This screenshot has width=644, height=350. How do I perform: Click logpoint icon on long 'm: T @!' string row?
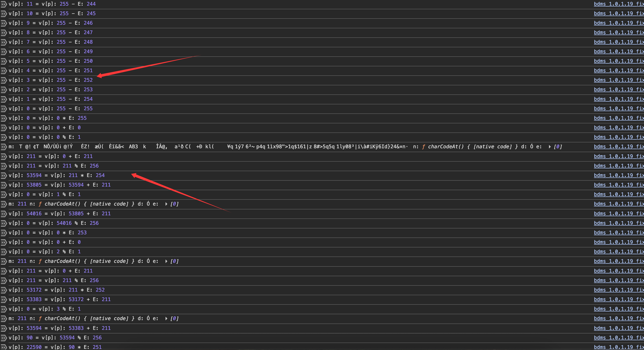coord(3,147)
